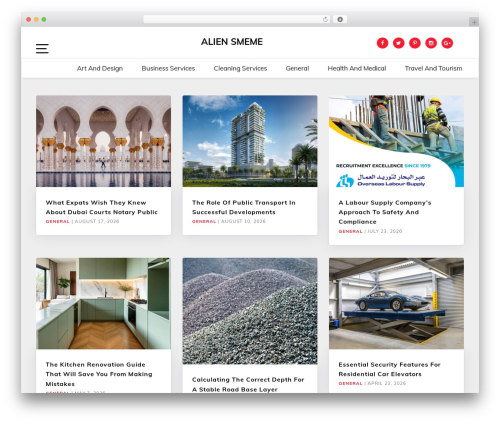Open Role Of Public Transport article title
Image resolution: width=500 pixels, height=423 pixels.
(x=244, y=207)
